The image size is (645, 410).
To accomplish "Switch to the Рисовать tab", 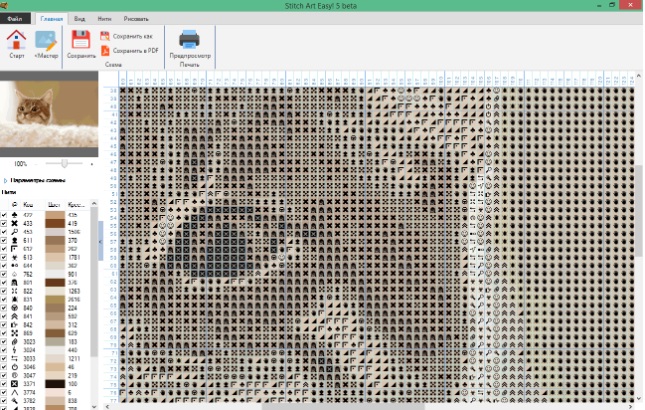I will pyautogui.click(x=136, y=18).
